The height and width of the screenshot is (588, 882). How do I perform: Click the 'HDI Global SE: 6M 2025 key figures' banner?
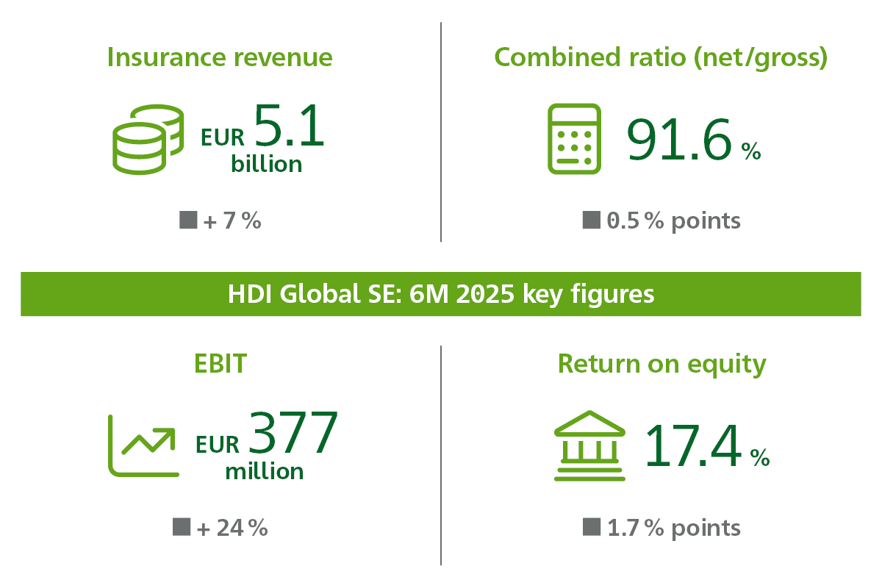441,294
